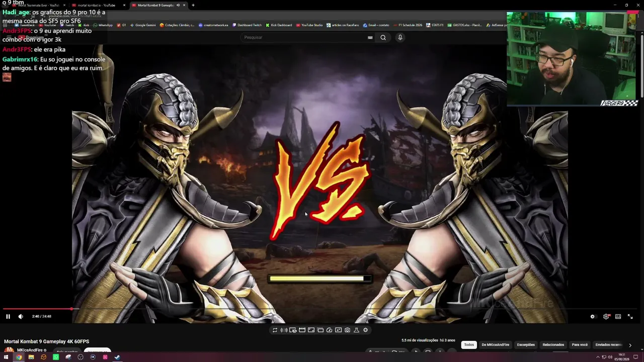The width and height of the screenshot is (644, 362).
Task: Open Kick Dashboard bookmark
Action: [279, 25]
